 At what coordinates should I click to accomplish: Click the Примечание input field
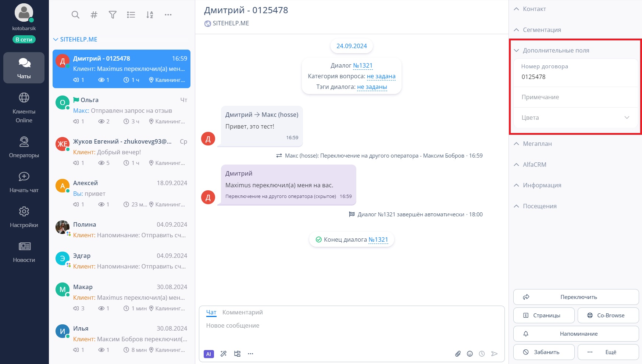(575, 97)
